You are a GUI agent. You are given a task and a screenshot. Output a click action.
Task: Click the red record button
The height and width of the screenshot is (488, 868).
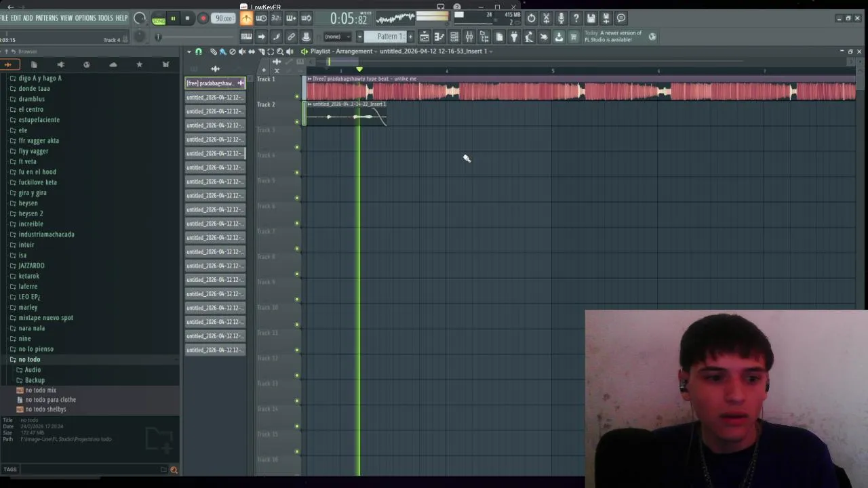click(203, 18)
